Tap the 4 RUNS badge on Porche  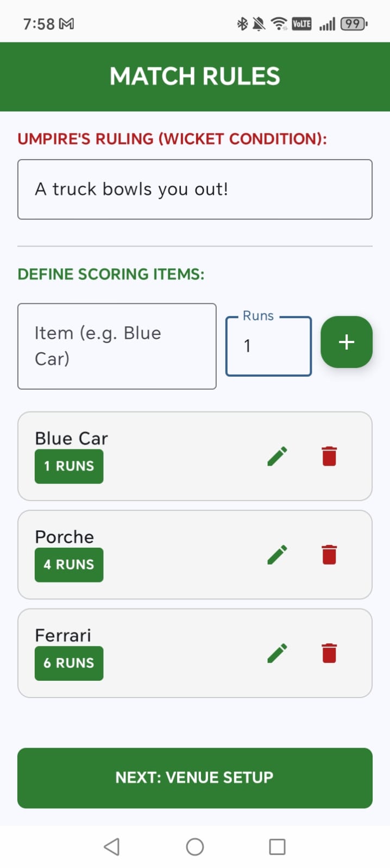coord(69,565)
